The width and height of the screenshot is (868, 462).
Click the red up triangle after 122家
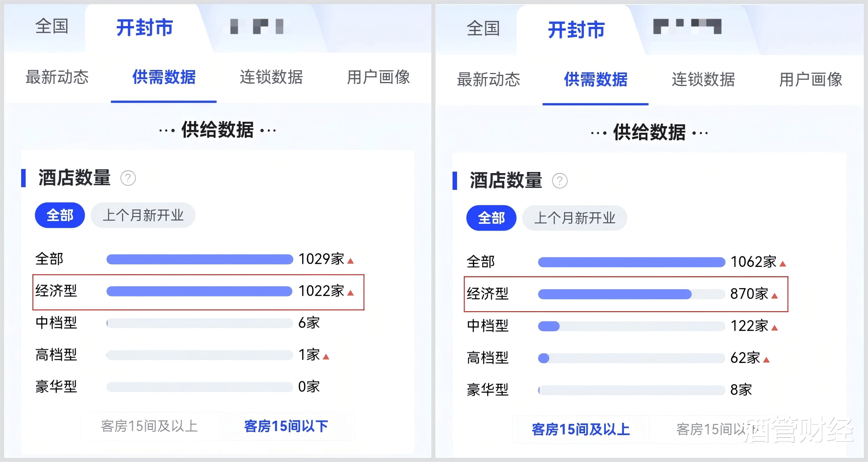pos(775,328)
